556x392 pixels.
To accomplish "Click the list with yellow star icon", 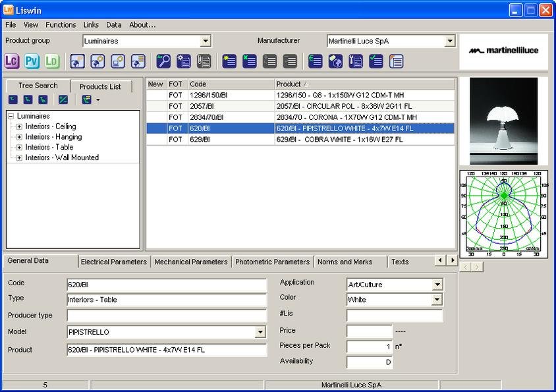I will tap(229, 61).
